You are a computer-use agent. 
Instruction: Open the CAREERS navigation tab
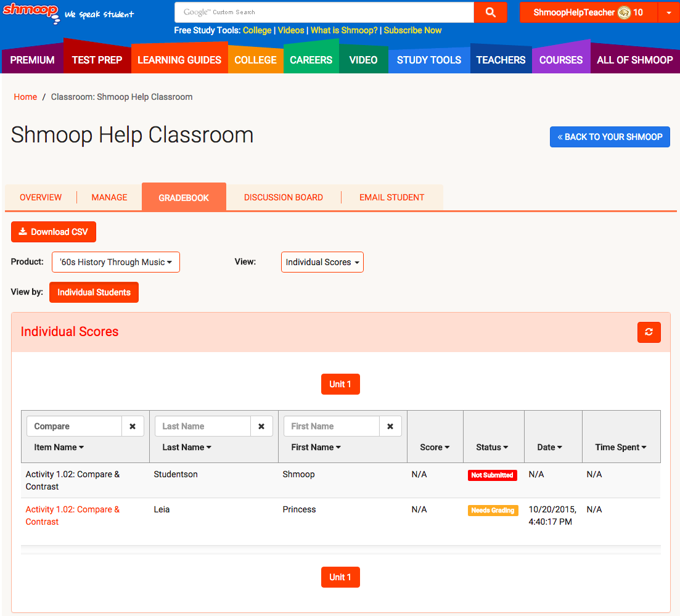(x=311, y=60)
